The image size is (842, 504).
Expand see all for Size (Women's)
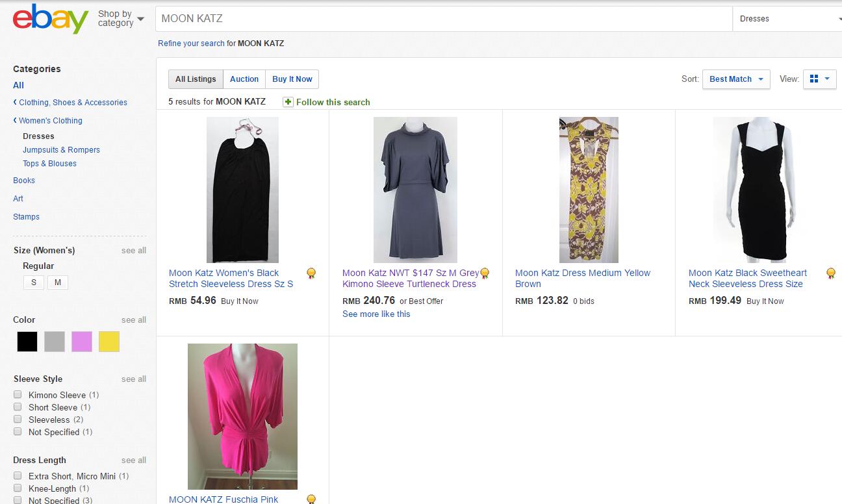pos(134,251)
